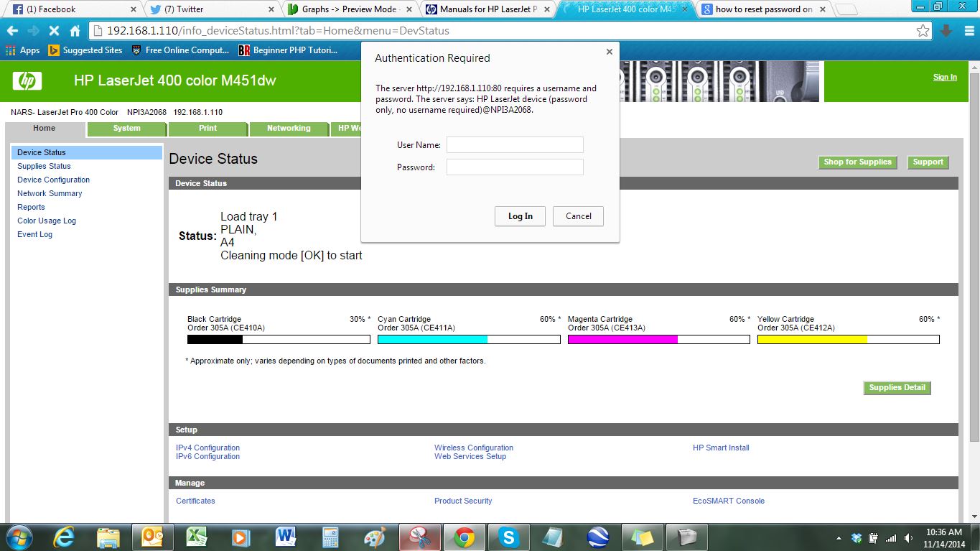Image resolution: width=980 pixels, height=551 pixels.
Task: Open Reports in sidebar
Action: (31, 207)
